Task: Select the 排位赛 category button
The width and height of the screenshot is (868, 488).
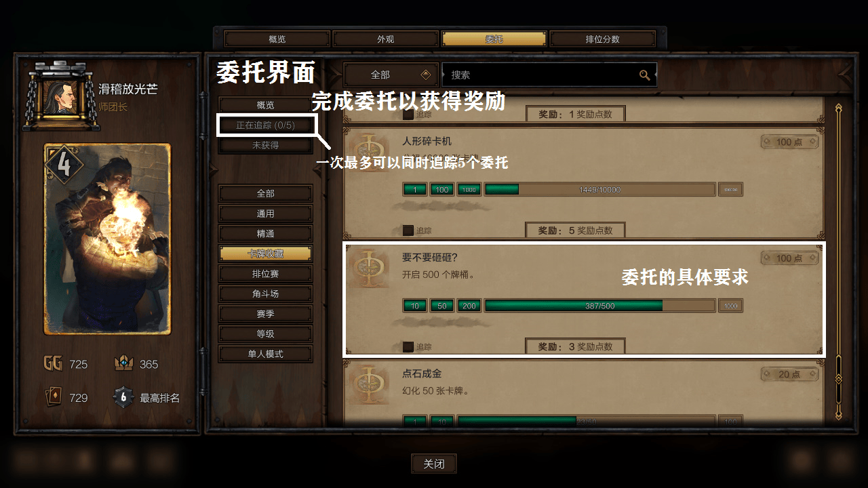Action: (x=265, y=274)
